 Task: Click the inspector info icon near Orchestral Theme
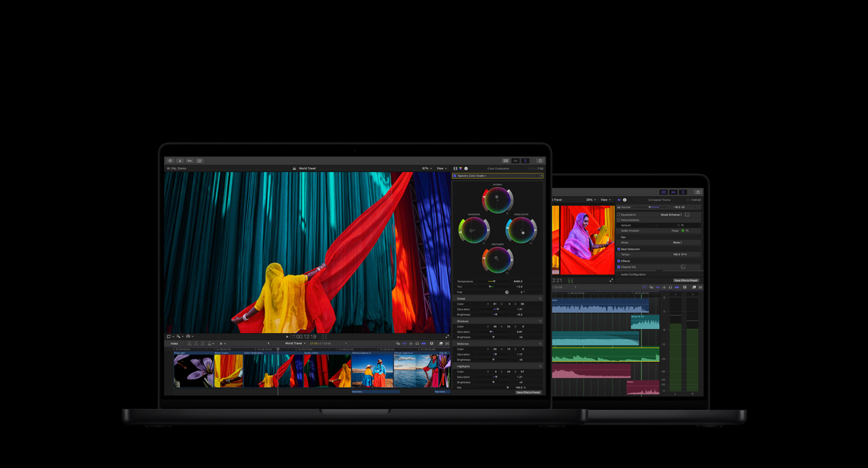tap(625, 200)
